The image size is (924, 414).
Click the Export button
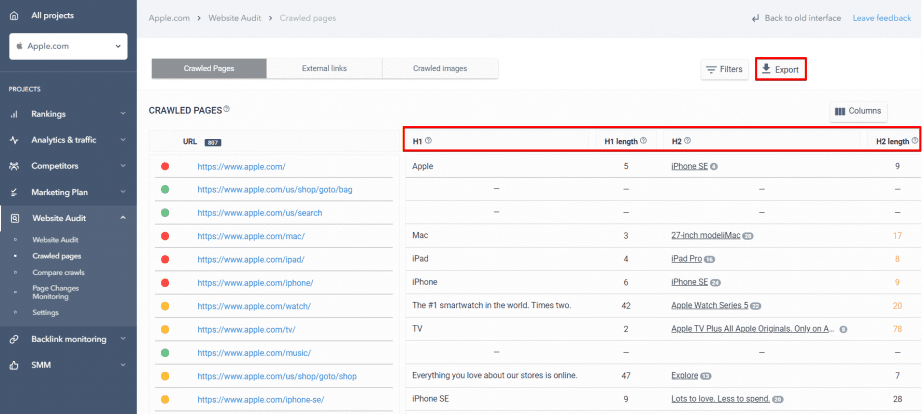780,69
